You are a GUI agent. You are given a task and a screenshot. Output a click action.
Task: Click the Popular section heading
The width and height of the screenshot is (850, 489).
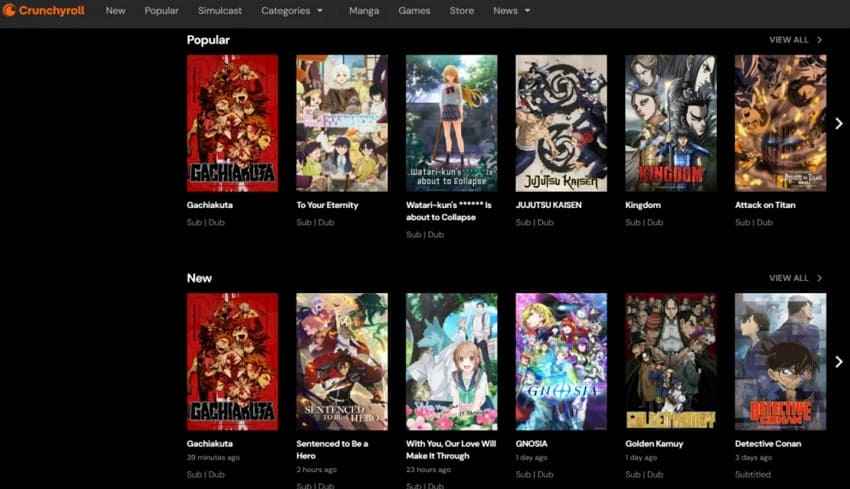208,40
